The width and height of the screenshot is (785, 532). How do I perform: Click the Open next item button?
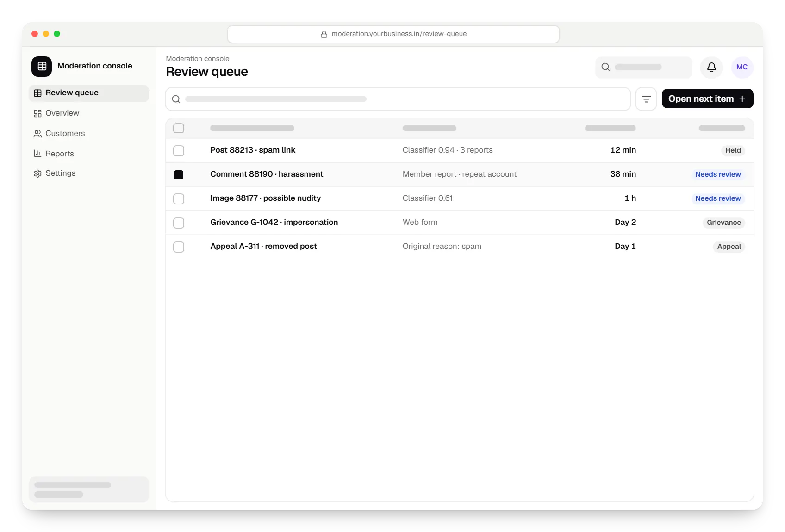coord(707,99)
